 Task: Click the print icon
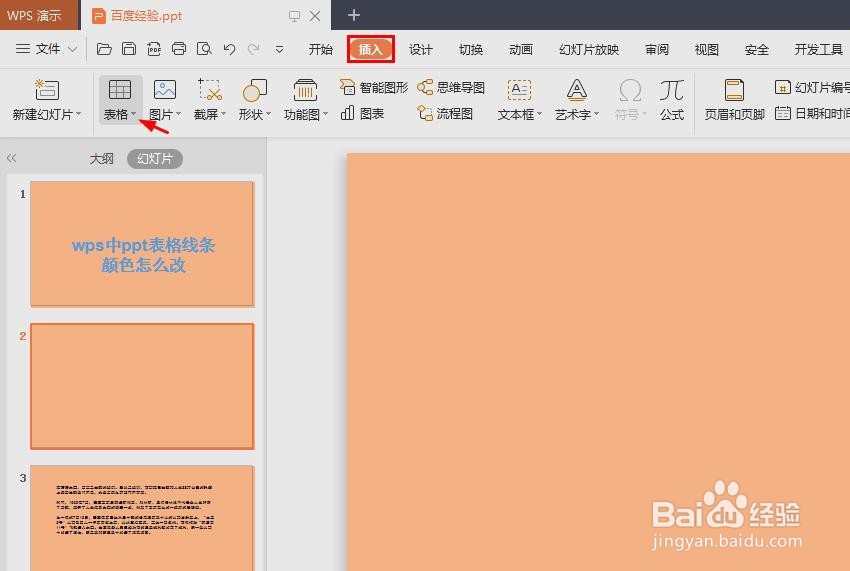(179, 49)
